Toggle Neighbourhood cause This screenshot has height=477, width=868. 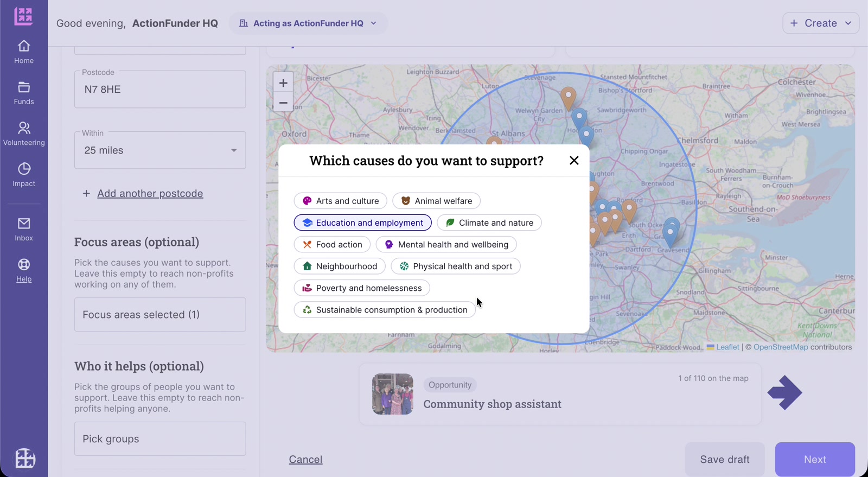point(340,266)
